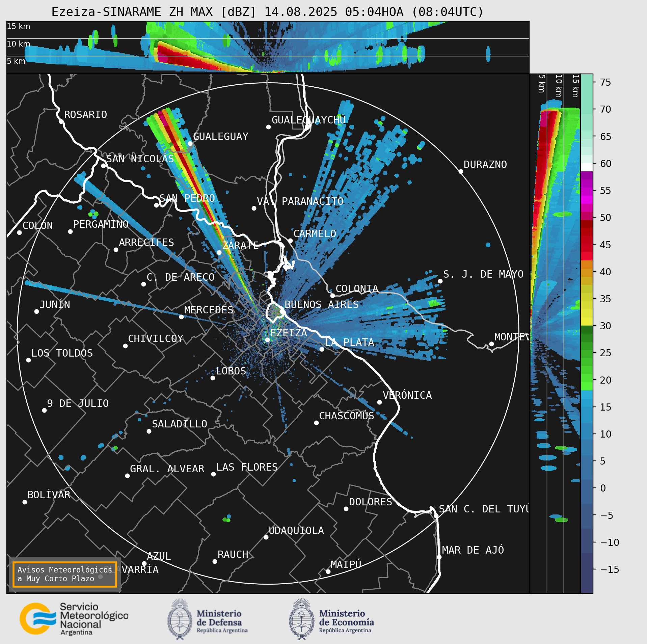Image resolution: width=647 pixels, height=644 pixels.
Task: Click the 5 km label in top cross-section
Action: pyautogui.click(x=16, y=61)
